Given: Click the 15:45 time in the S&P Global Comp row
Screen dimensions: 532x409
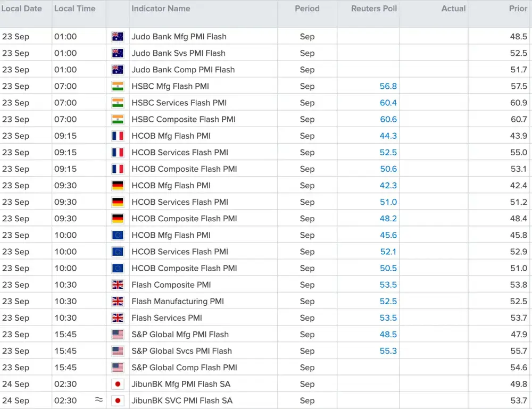Looking at the screenshot, I should pyautogui.click(x=65, y=368).
